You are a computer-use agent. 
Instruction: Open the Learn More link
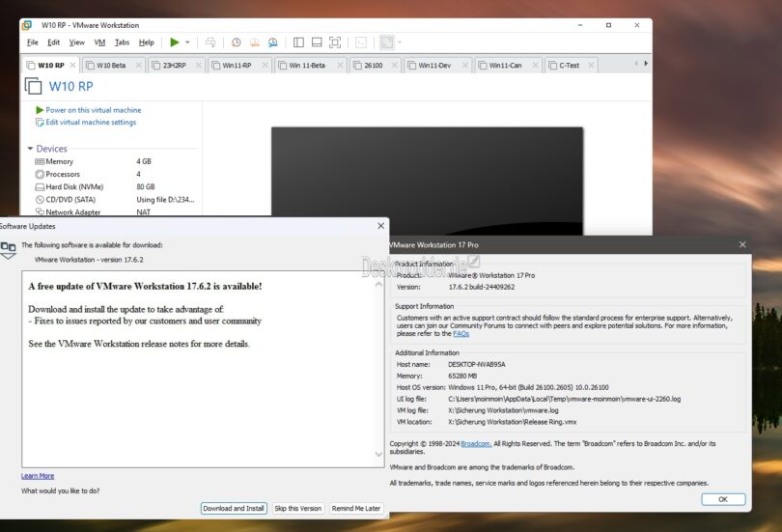[x=38, y=476]
